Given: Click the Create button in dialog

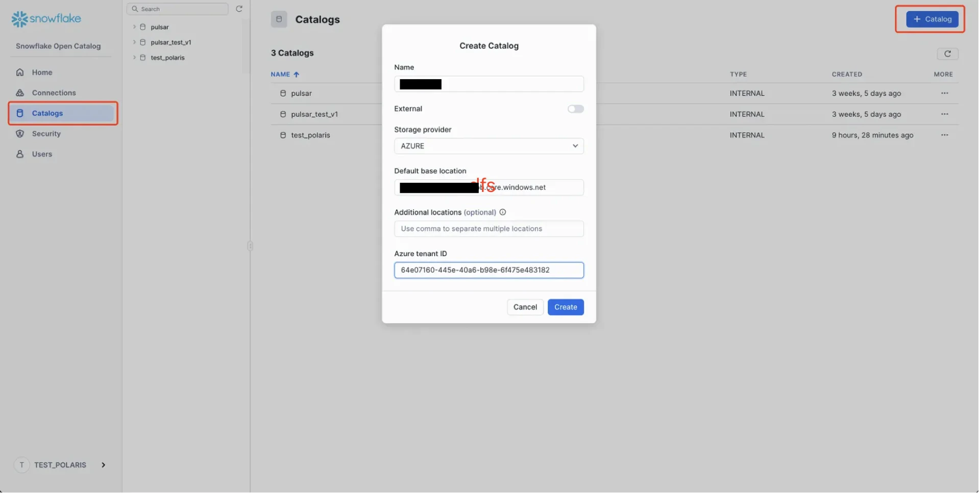Looking at the screenshot, I should click(566, 307).
